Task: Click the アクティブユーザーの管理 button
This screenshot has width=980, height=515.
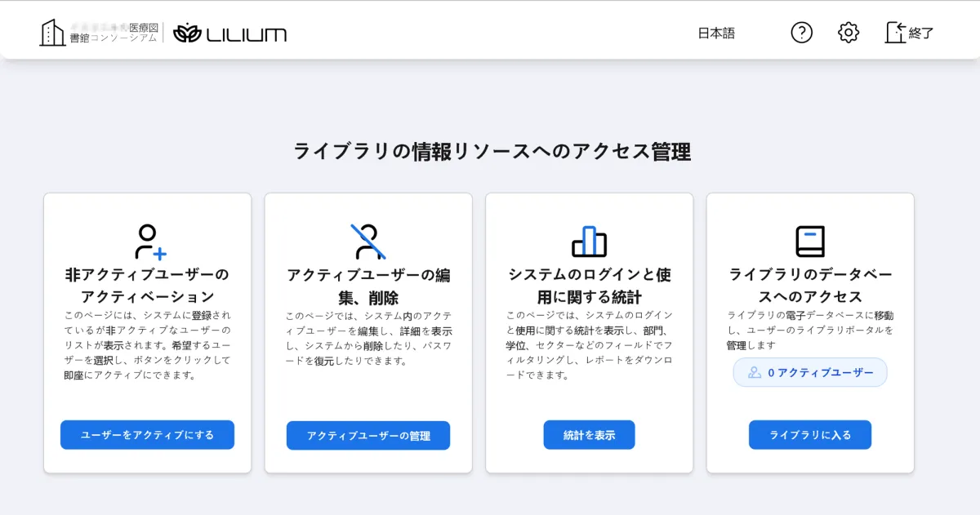Action: (368, 436)
